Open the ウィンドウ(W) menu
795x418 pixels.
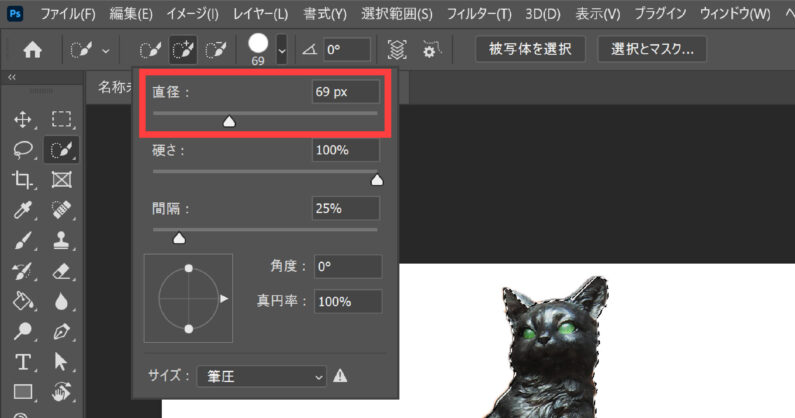point(735,14)
